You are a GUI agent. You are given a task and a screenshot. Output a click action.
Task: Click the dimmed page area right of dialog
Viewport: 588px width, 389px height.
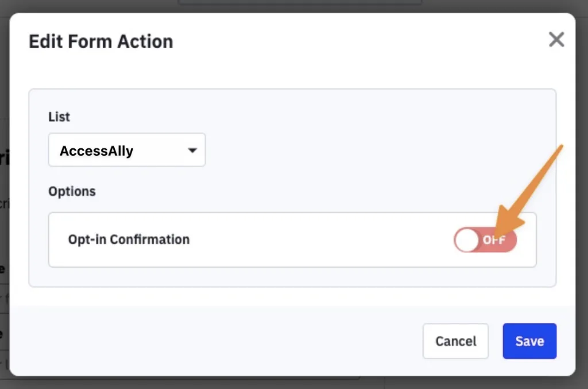582,172
